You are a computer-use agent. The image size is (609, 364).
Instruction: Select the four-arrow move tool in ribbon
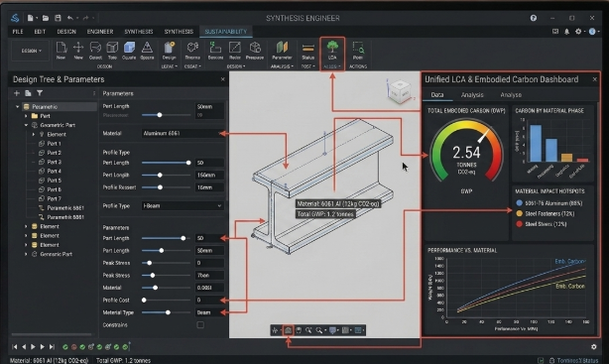tap(78, 48)
